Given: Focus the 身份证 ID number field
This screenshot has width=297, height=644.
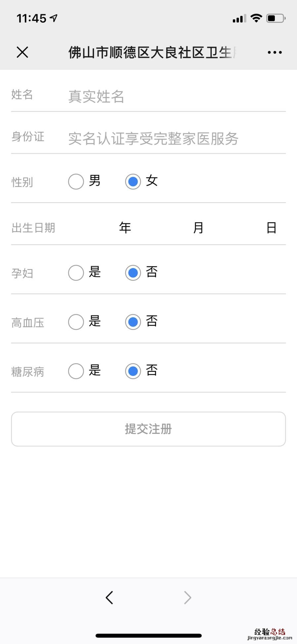Looking at the screenshot, I should pyautogui.click(x=175, y=138).
